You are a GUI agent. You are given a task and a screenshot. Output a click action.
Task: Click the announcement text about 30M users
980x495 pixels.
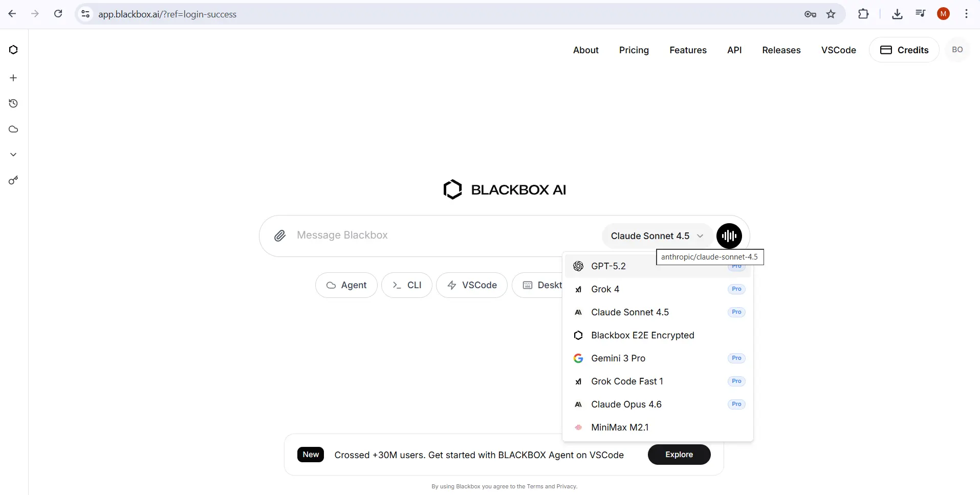click(479, 455)
